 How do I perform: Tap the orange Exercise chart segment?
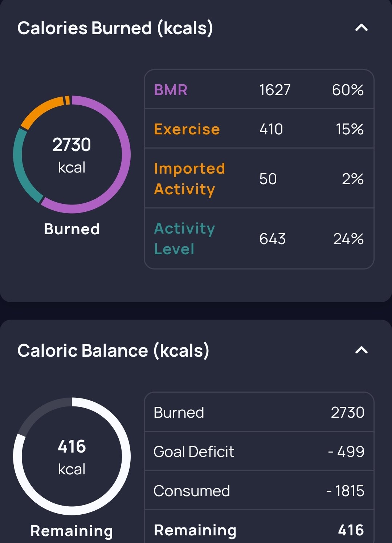point(39,109)
